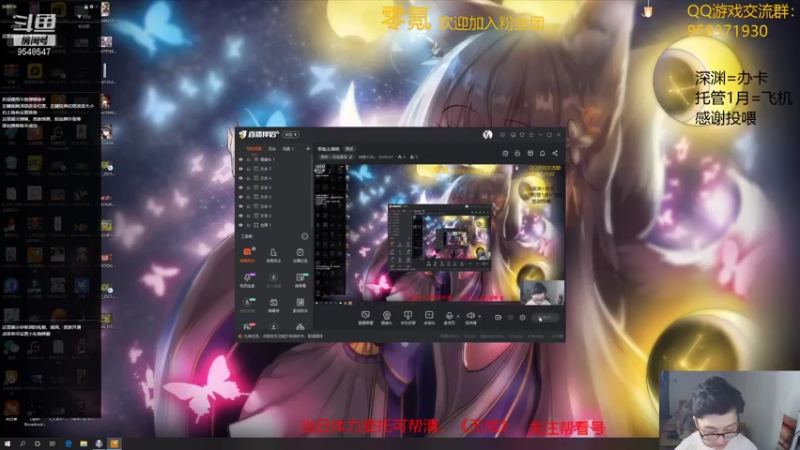Open the microphone toolbox tool with purple badge

pos(247,280)
